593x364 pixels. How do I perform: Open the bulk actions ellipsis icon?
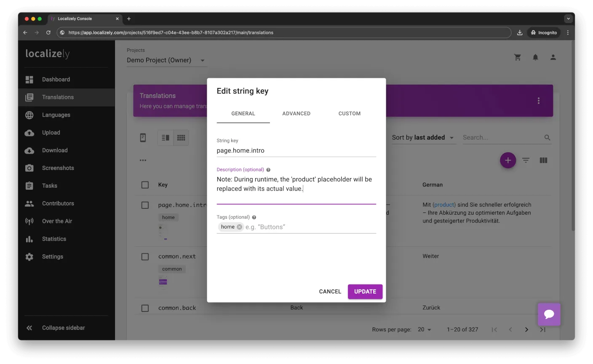click(143, 160)
